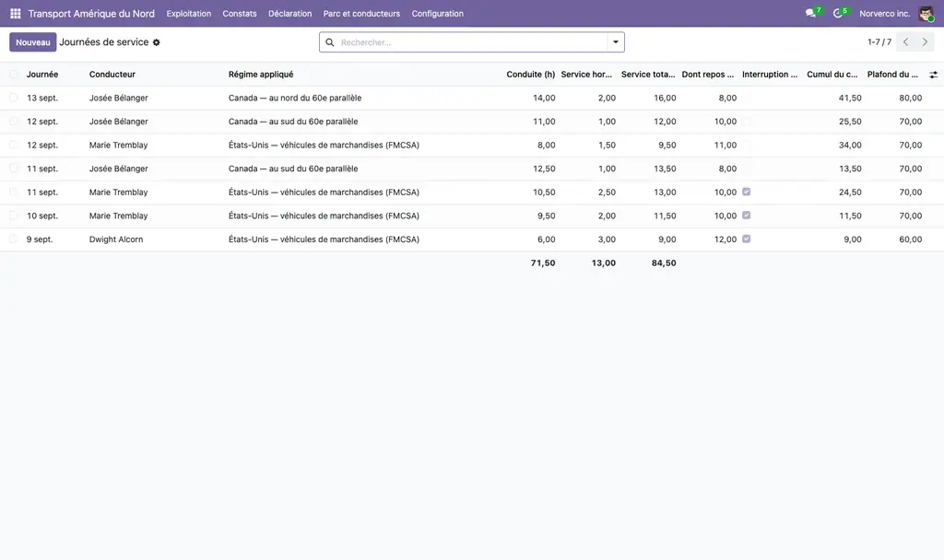Sort by the Cumul du c... column header
944x560 pixels.
click(832, 75)
